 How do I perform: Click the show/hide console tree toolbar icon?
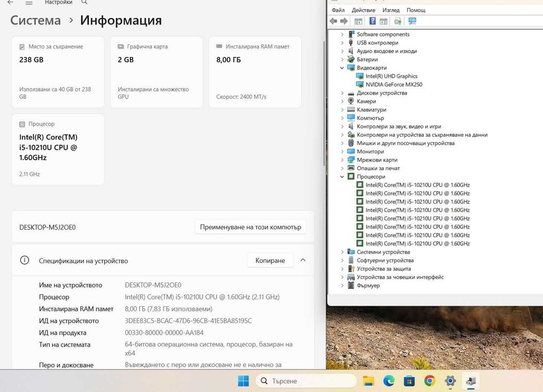pos(358,21)
